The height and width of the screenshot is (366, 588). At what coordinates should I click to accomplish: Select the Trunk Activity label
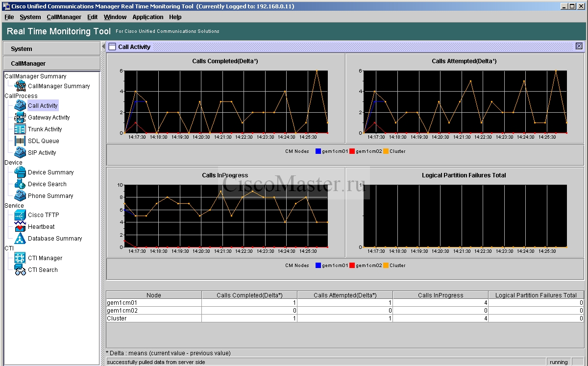coord(45,129)
